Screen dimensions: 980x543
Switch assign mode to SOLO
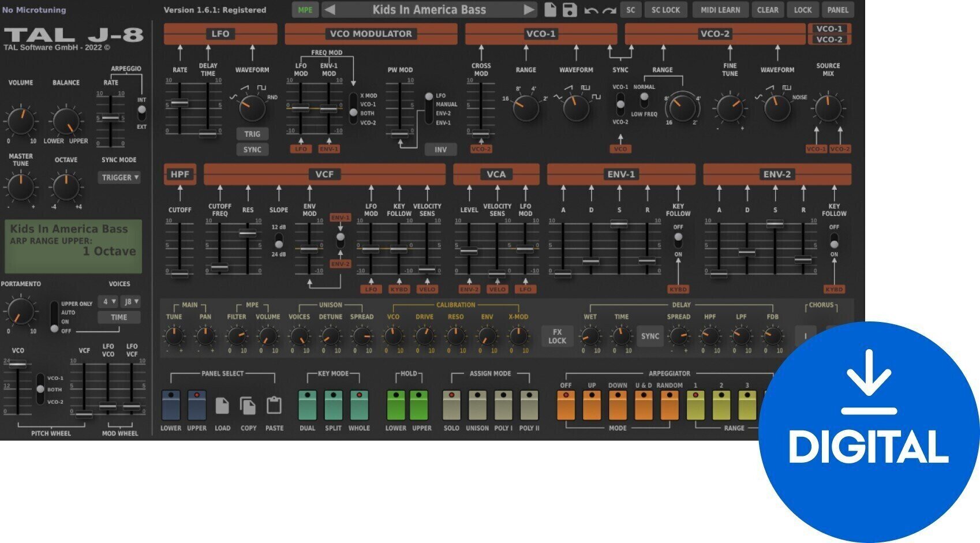point(452,404)
